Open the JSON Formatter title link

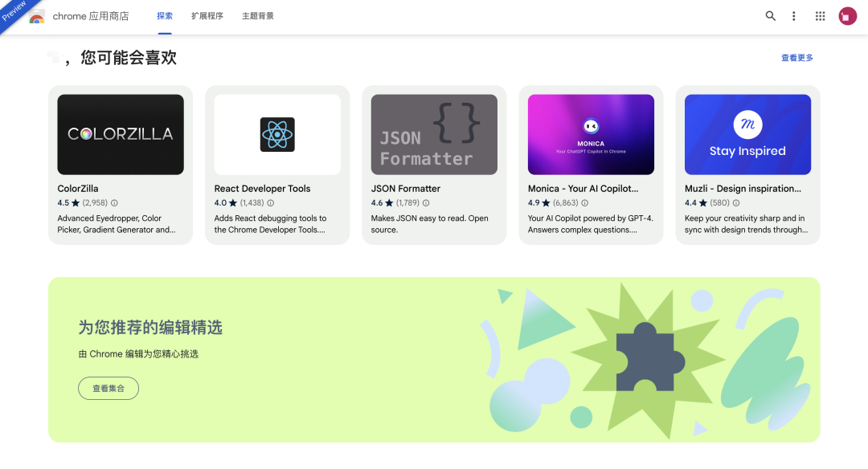[406, 189]
